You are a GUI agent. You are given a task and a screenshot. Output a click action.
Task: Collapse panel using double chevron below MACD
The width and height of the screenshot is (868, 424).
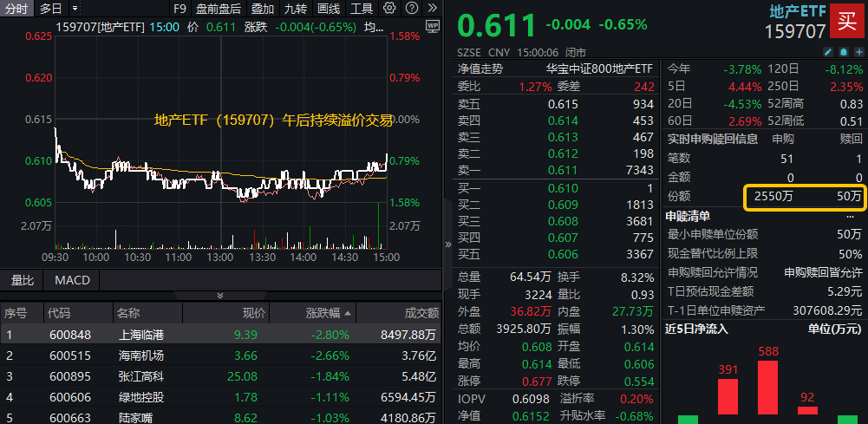(x=220, y=296)
